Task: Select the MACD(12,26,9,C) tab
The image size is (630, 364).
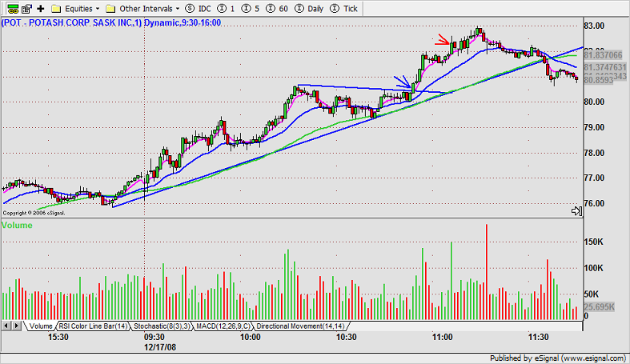Action: (223, 326)
